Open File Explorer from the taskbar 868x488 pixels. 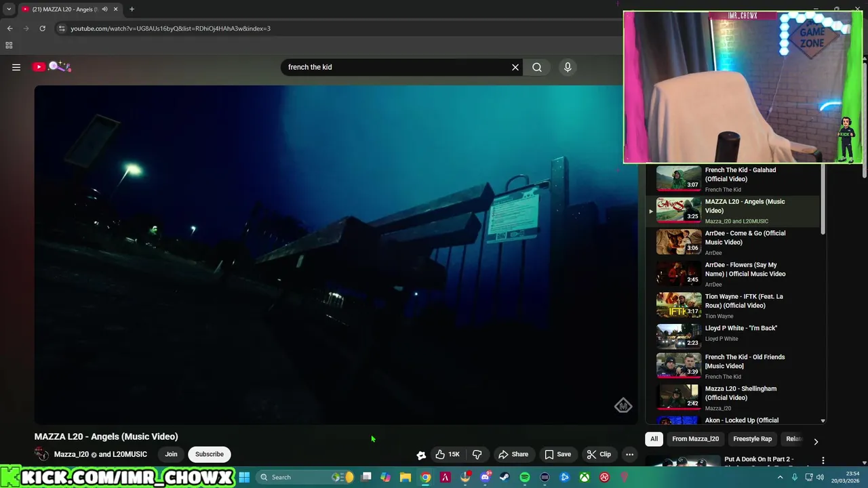pos(405,477)
